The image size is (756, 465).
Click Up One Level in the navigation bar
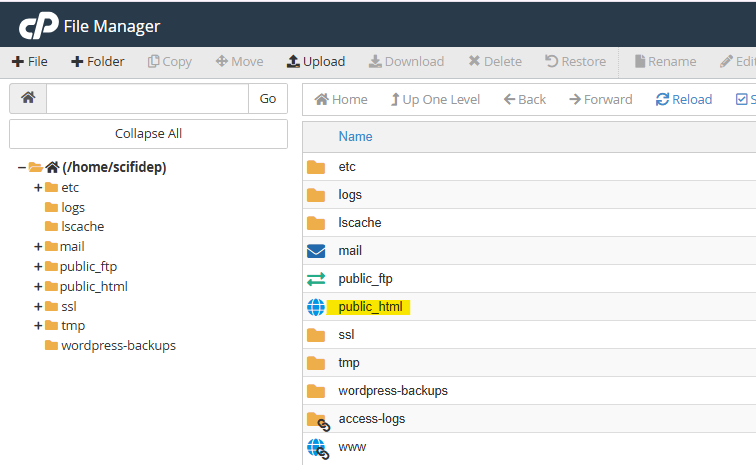(434, 99)
